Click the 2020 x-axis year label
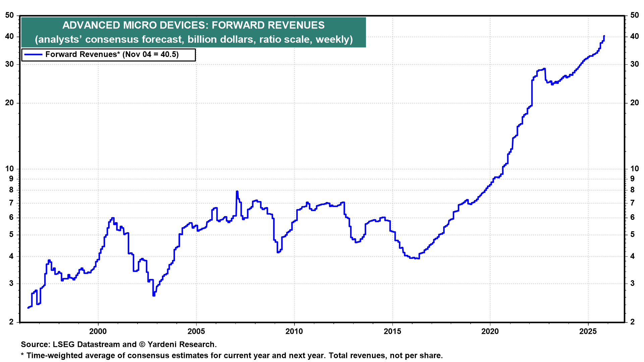 pos(490,331)
